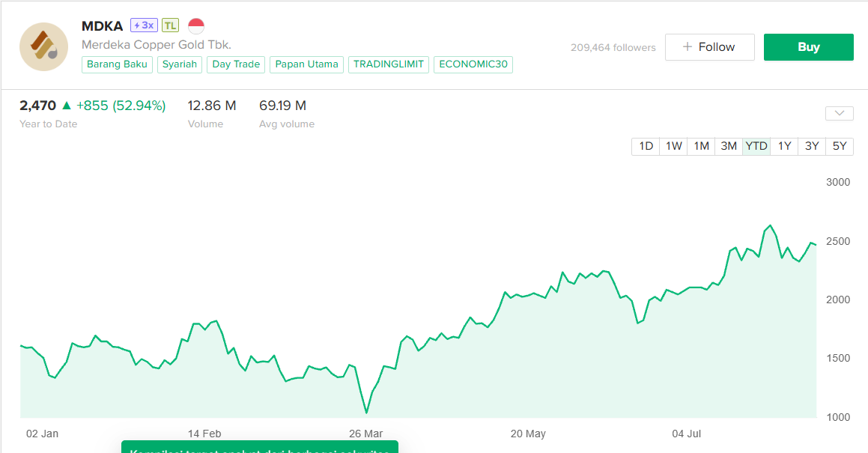Click the 12.86 M volume value
The width and height of the screenshot is (868, 453).
212,106
